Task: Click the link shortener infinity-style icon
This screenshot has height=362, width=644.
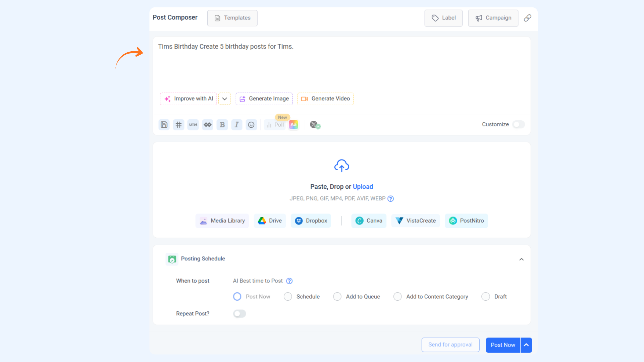Action: pos(208,125)
